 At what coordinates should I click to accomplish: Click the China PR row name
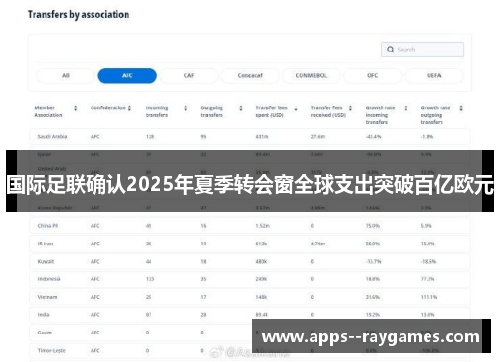coord(48,226)
